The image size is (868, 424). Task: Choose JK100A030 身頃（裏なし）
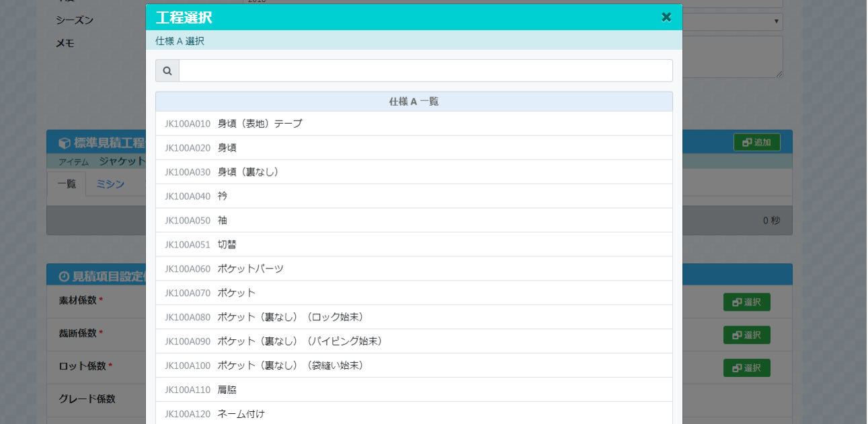(x=247, y=172)
